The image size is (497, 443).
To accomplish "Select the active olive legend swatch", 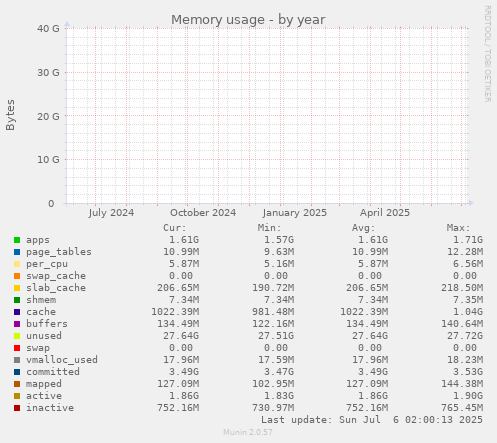I will point(17,396).
